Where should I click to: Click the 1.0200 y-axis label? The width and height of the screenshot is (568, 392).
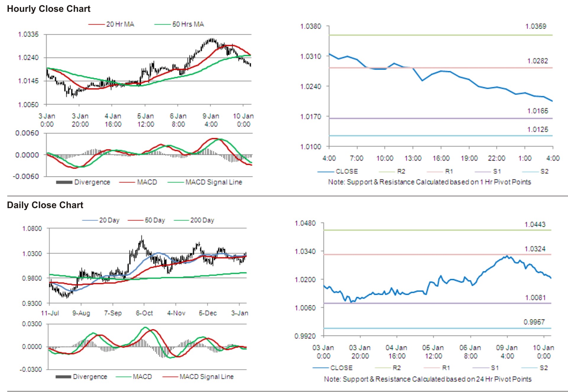(x=305, y=279)
